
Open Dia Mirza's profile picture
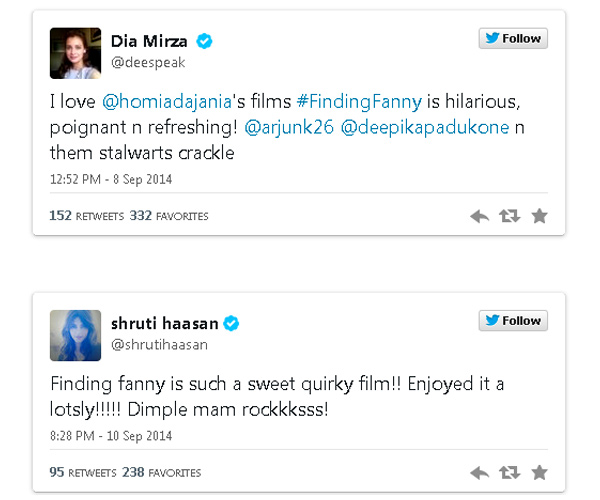75,53
